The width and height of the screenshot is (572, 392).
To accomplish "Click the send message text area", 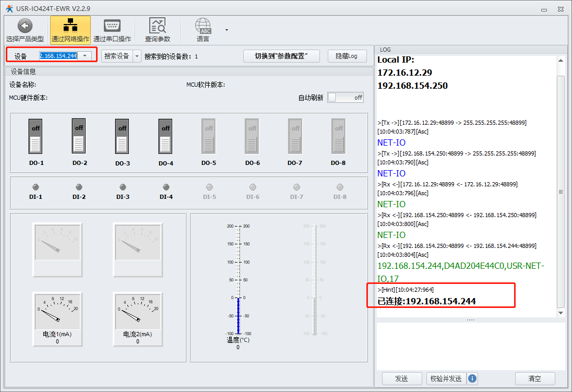I will tap(471, 346).
